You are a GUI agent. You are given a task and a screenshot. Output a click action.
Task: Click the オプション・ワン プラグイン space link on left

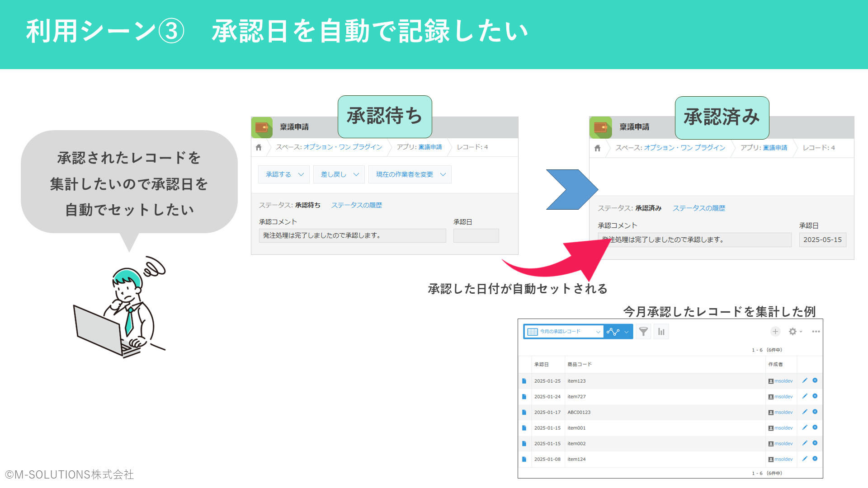click(343, 147)
